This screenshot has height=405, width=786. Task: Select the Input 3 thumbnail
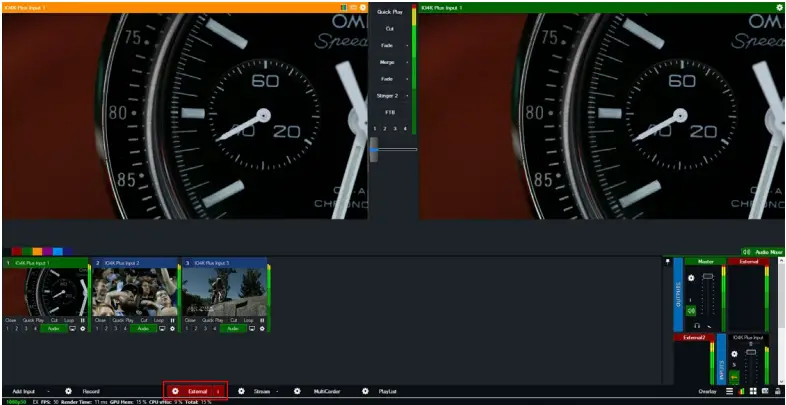[225, 290]
